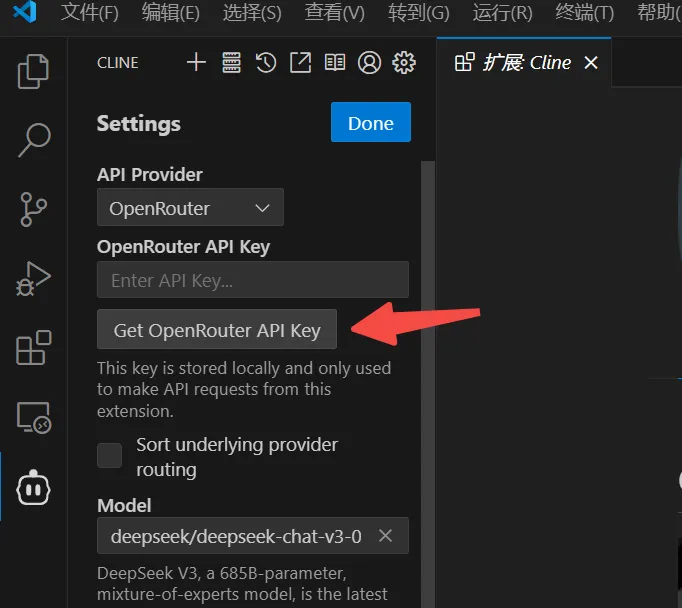
Task: Clear the Model field with X icon
Action: click(385, 535)
